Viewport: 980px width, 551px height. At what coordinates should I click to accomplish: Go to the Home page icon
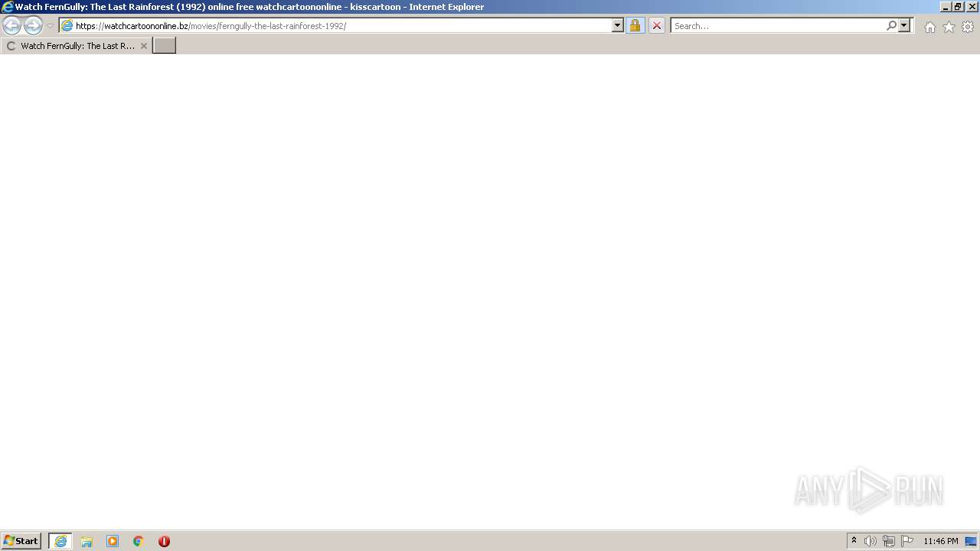[929, 27]
